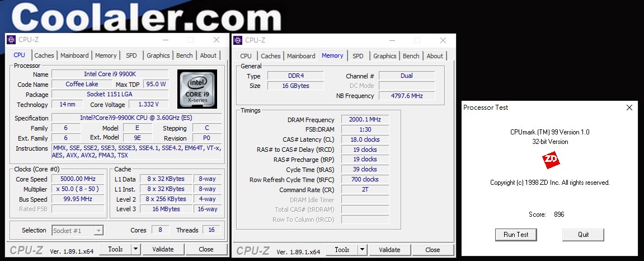Click the memory Size value 16 GBytes
The height and width of the screenshot is (261, 644).
(x=295, y=86)
